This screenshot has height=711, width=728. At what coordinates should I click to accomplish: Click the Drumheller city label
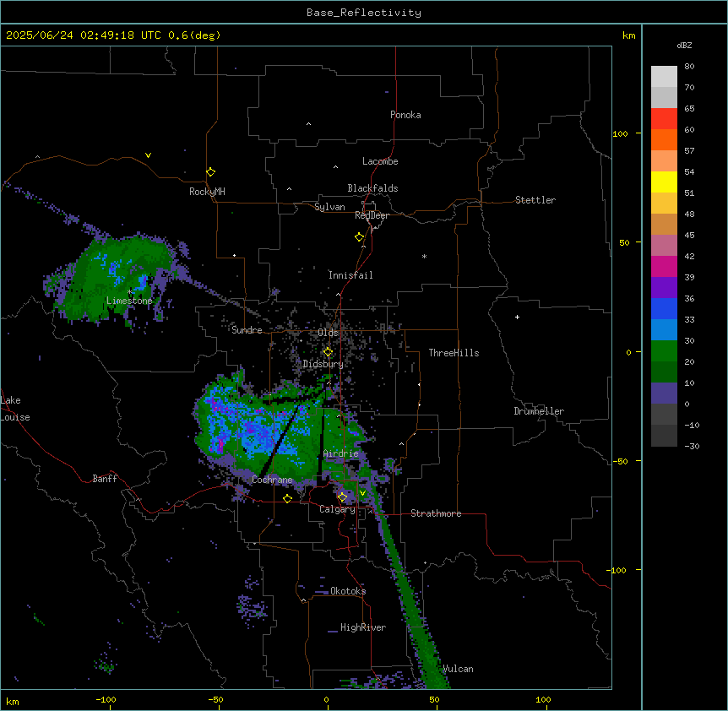539,411
